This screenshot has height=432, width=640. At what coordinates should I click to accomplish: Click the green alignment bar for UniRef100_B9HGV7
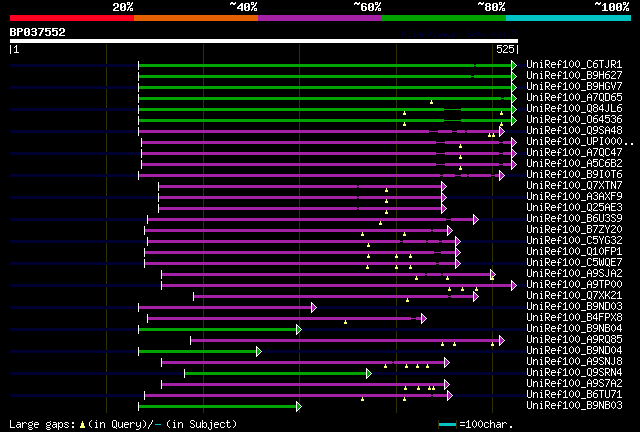pos(325,87)
